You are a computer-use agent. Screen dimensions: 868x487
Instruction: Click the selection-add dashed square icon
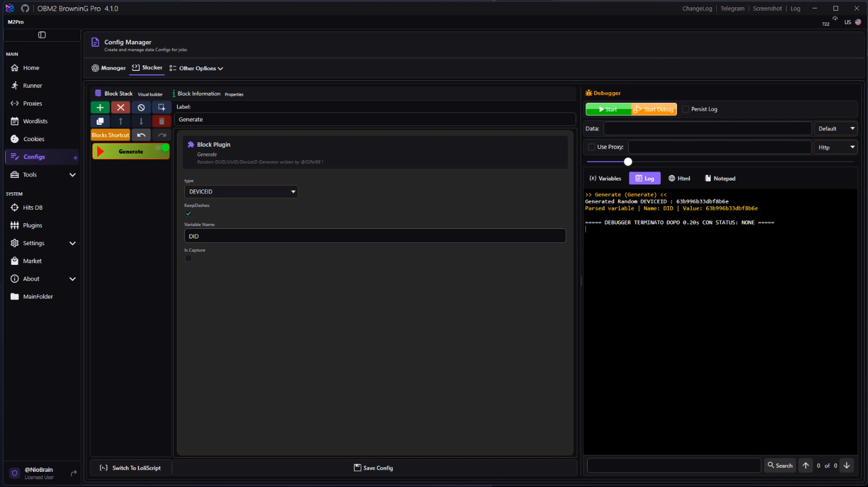click(x=162, y=107)
